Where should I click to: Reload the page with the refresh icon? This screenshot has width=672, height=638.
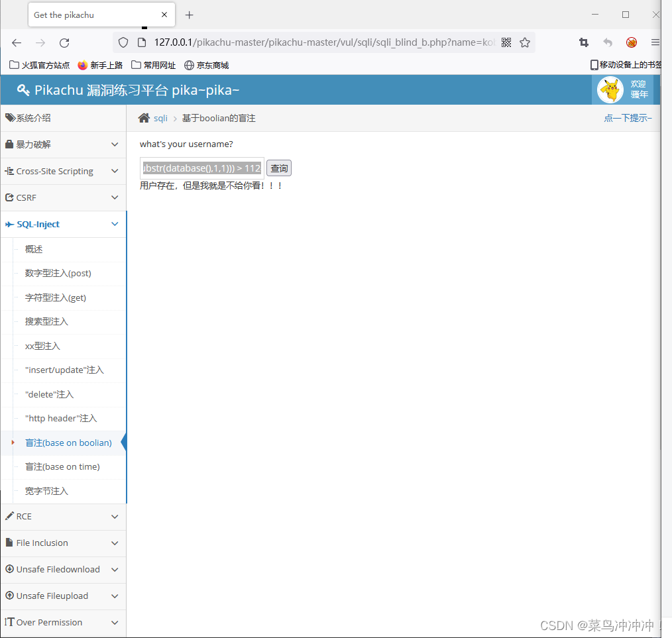pos(64,43)
